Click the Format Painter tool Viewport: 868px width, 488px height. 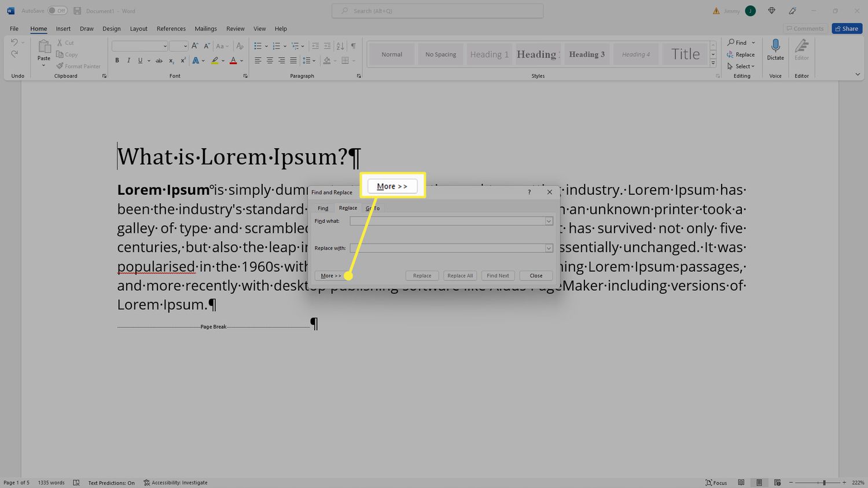(x=78, y=66)
